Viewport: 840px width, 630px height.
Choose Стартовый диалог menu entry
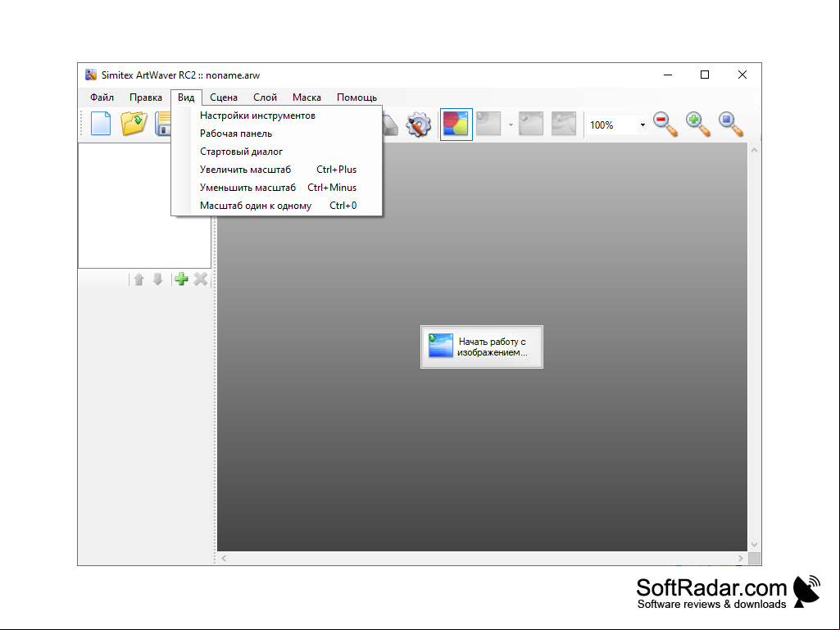(x=276, y=152)
